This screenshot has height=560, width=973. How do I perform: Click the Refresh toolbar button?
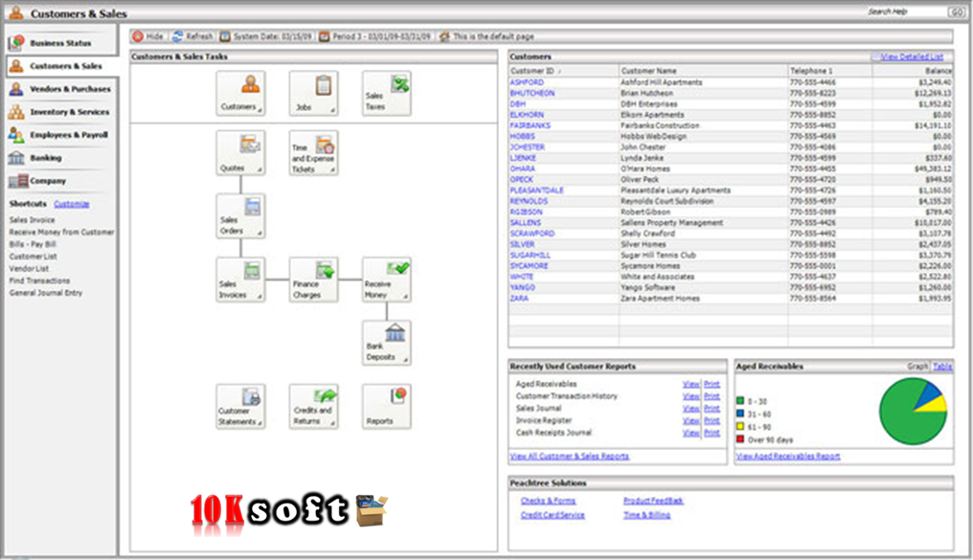click(x=192, y=36)
